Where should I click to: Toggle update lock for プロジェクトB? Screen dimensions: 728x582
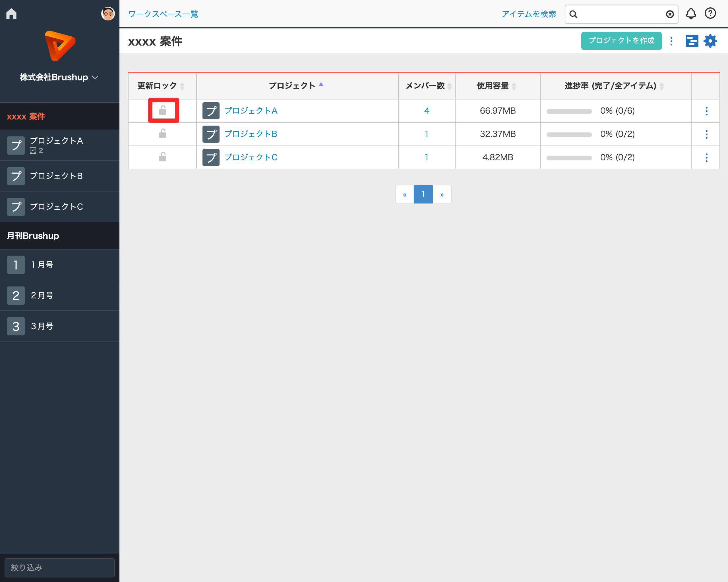coord(163,134)
